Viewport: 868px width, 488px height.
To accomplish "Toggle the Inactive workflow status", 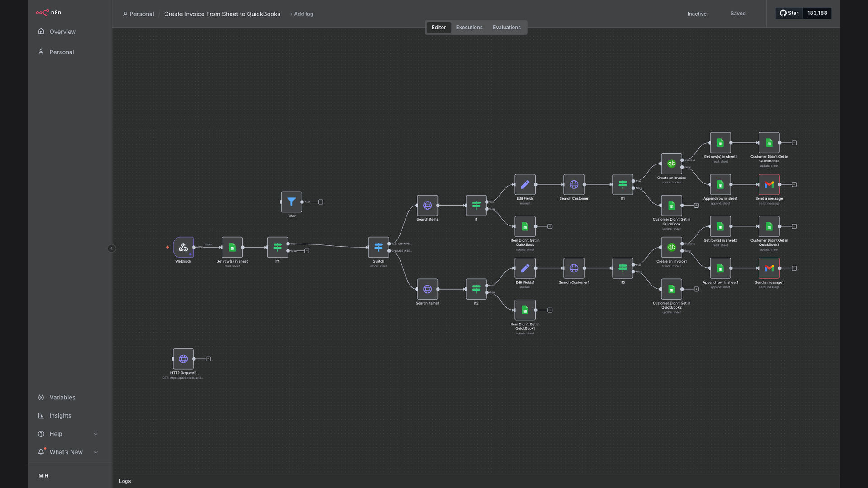I will pyautogui.click(x=697, y=14).
